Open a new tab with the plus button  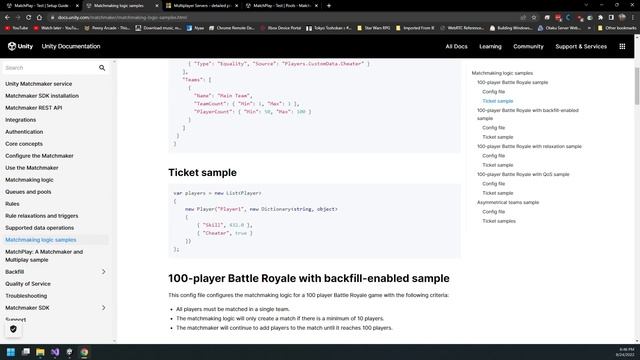point(329,6)
